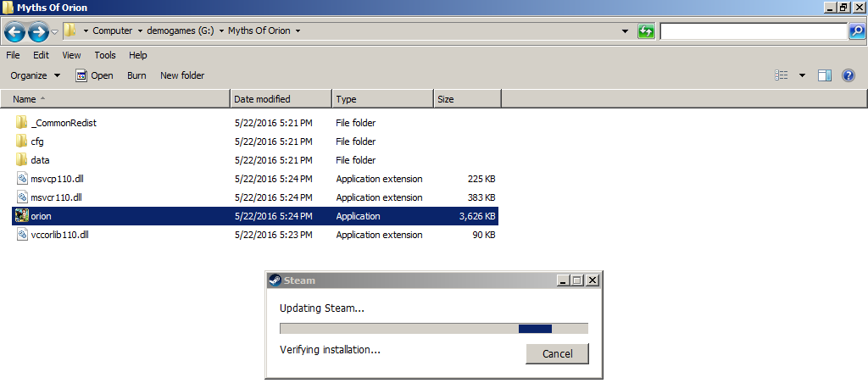868x383 pixels.
Task: Click the 3,626 KB size cell
Action: tap(477, 216)
